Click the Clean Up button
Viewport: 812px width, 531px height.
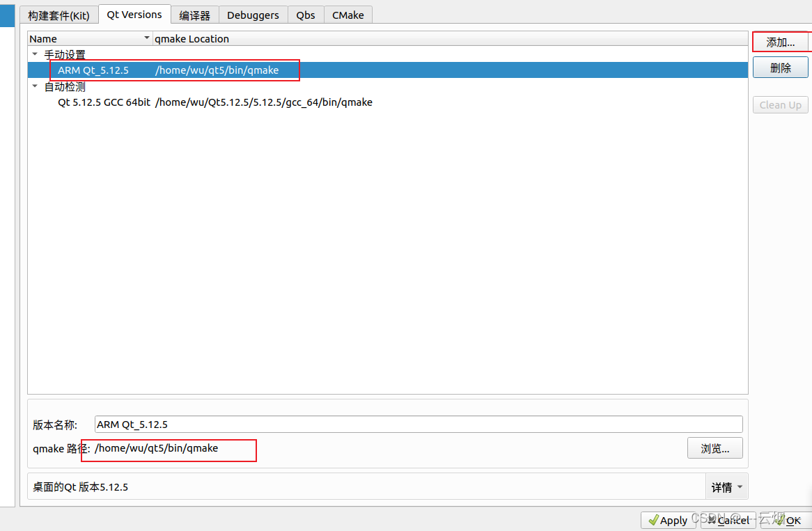click(x=780, y=104)
